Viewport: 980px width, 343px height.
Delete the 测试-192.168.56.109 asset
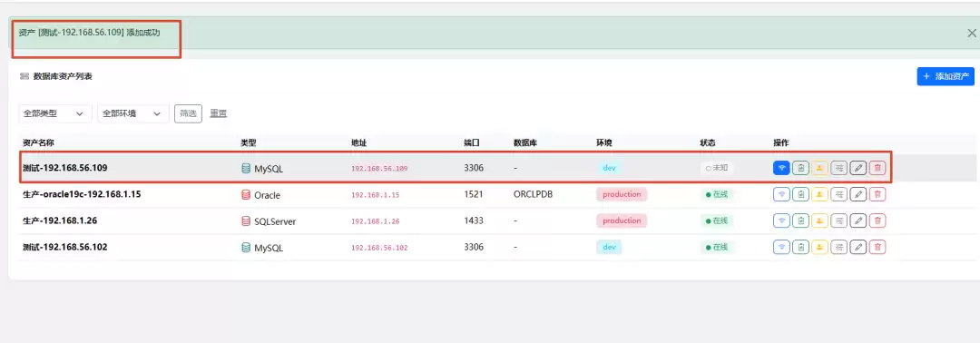pyautogui.click(x=877, y=168)
